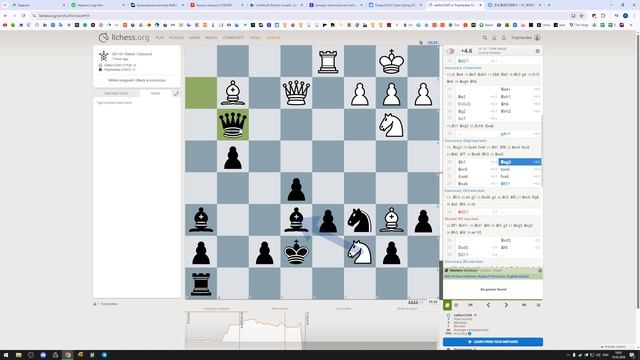This screenshot has width=640, height=360.
Task: Reload the browser page
Action: tap(23, 16)
